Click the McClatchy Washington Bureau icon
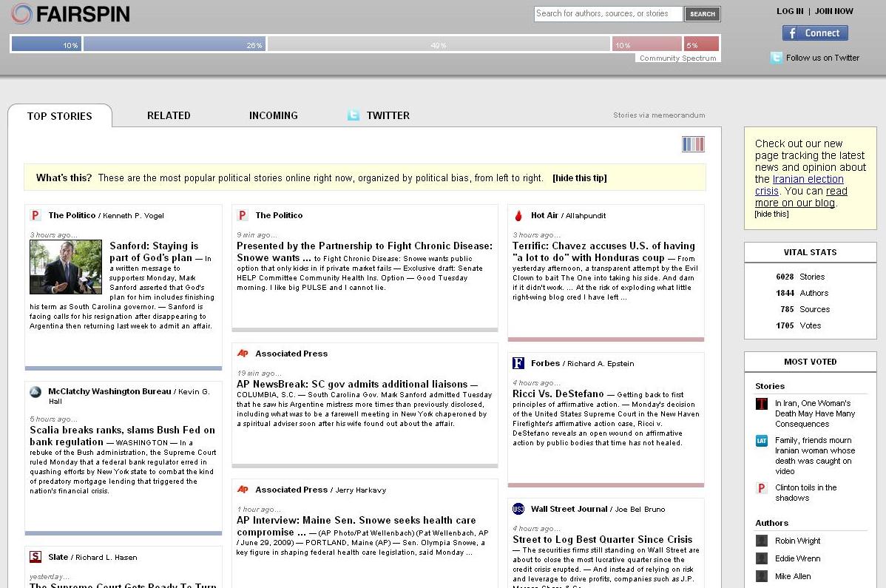Screen dimensions: 886x588 pos(35,392)
